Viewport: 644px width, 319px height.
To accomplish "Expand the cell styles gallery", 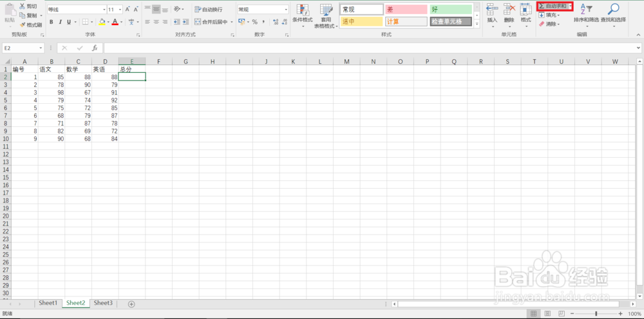I will pyautogui.click(x=477, y=24).
